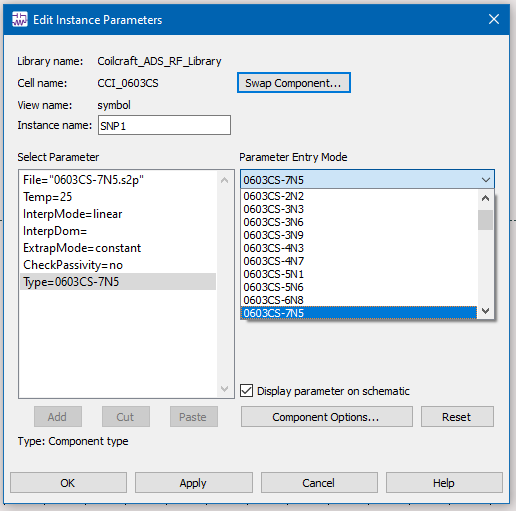Screen dimensions: 516x511
Task: Choose 0603CS-5N6 from the dropdown list
Action: [359, 287]
